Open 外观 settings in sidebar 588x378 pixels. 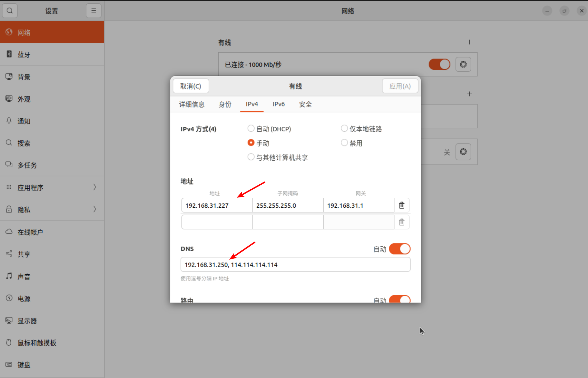[52, 99]
